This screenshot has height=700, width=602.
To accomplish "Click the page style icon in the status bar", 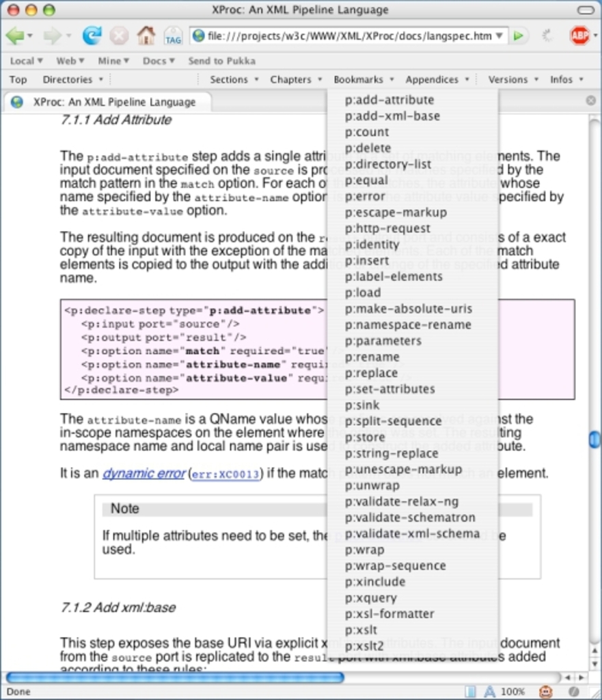I will coord(470,692).
